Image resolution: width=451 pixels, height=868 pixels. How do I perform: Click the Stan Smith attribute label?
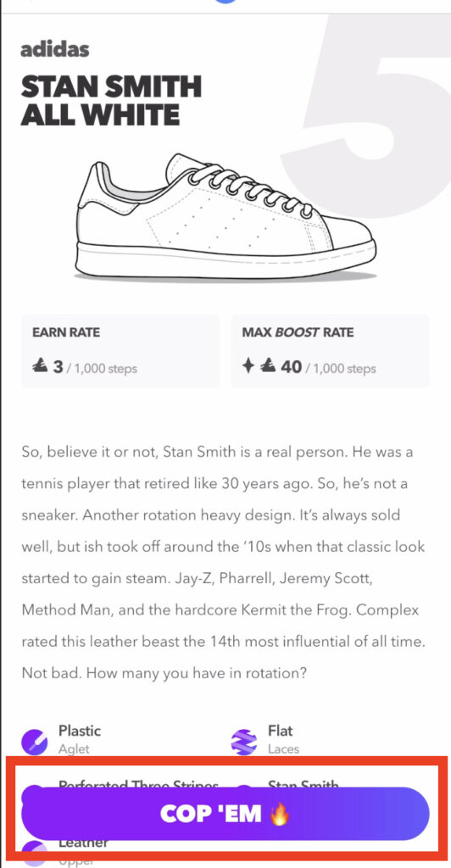[303, 784]
